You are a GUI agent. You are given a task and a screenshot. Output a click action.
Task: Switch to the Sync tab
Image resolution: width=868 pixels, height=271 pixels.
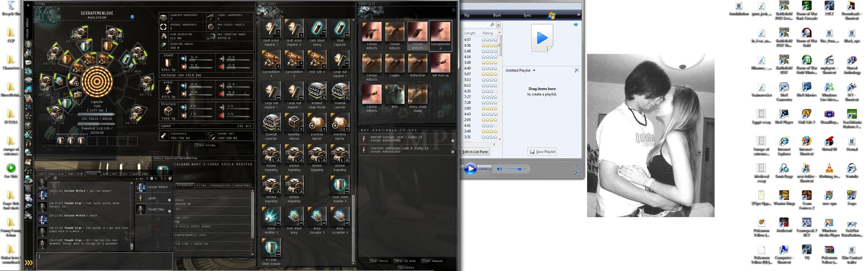pos(527,15)
